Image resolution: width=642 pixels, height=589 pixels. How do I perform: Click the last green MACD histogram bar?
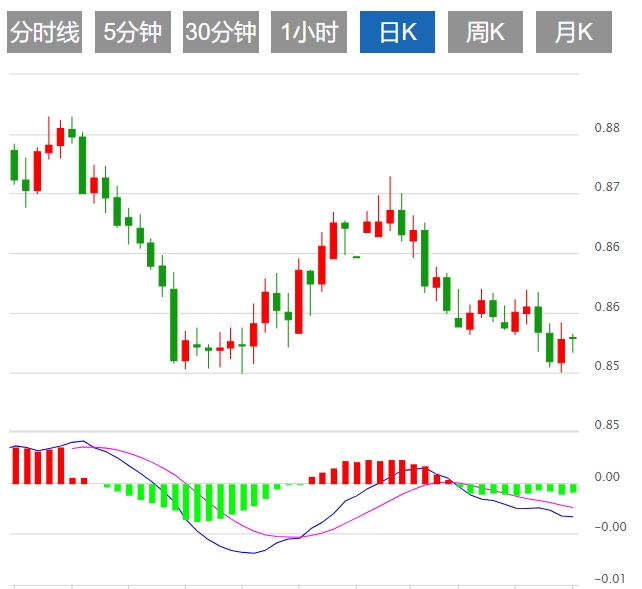tap(573, 489)
